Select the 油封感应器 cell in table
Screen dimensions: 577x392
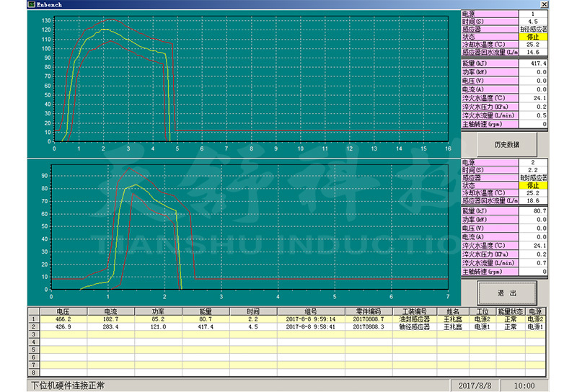[x=414, y=319]
